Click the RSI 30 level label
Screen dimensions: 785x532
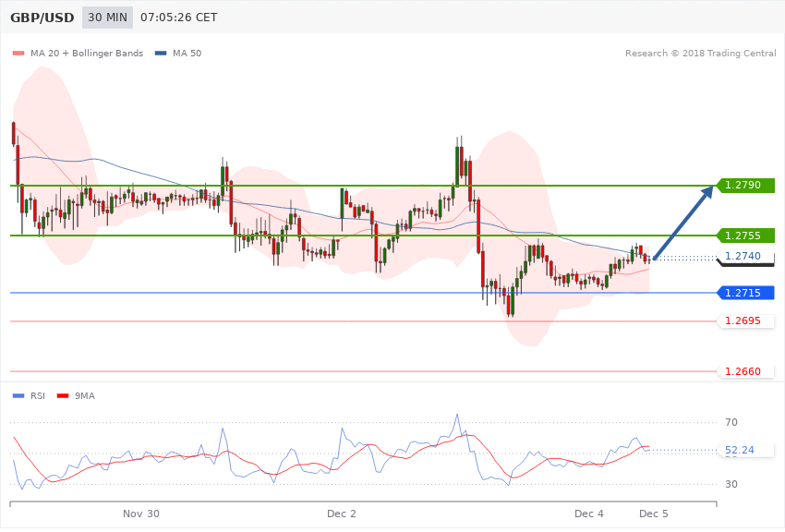coord(731,484)
